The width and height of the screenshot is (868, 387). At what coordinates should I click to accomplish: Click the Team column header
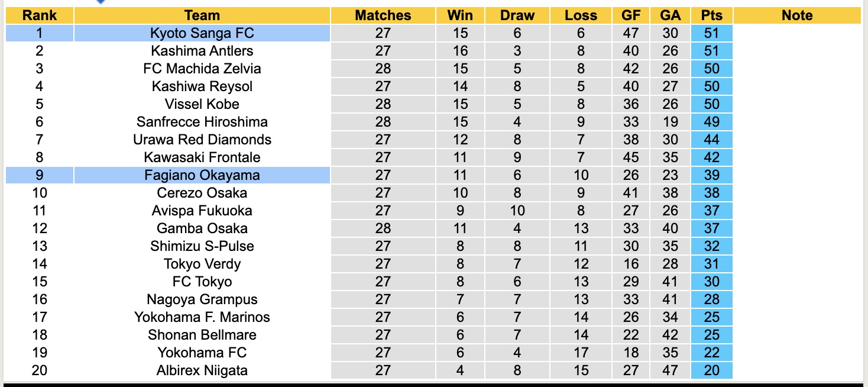(x=202, y=15)
